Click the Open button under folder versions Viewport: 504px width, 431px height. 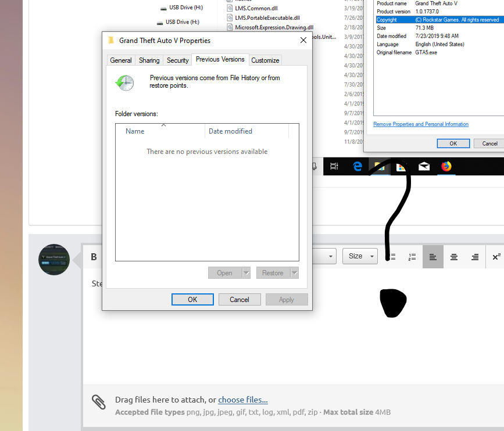coord(225,273)
